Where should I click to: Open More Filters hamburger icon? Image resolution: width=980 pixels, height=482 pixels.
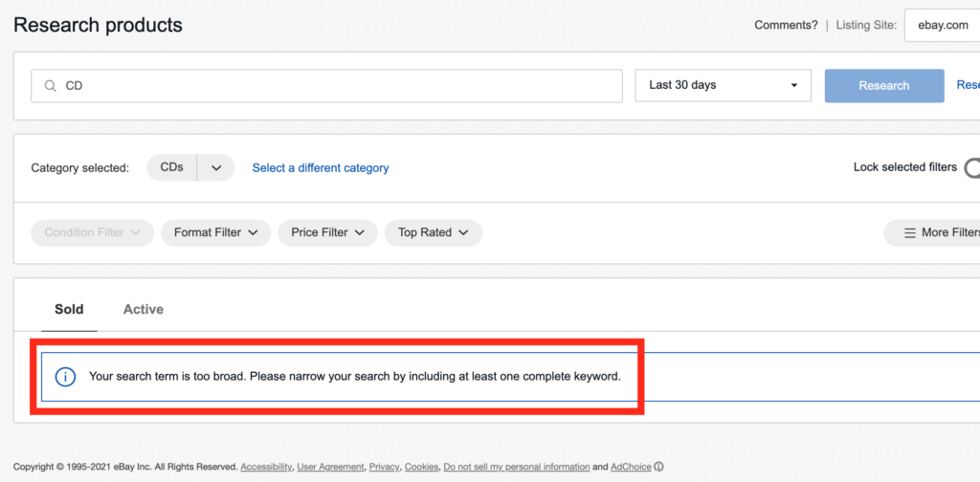(x=910, y=233)
